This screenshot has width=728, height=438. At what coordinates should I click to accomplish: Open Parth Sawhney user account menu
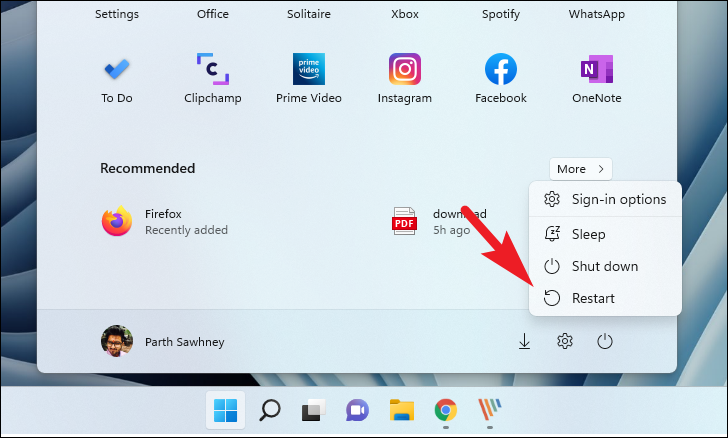[163, 341]
